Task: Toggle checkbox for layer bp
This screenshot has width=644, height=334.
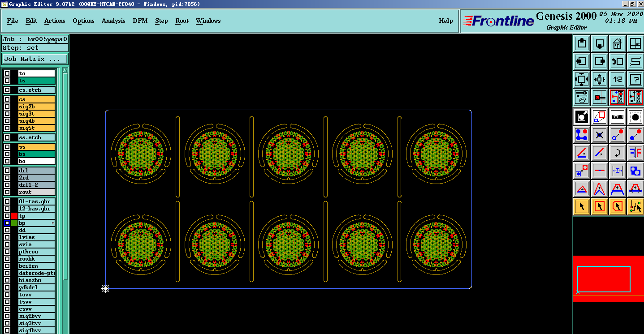Action: tap(7, 223)
